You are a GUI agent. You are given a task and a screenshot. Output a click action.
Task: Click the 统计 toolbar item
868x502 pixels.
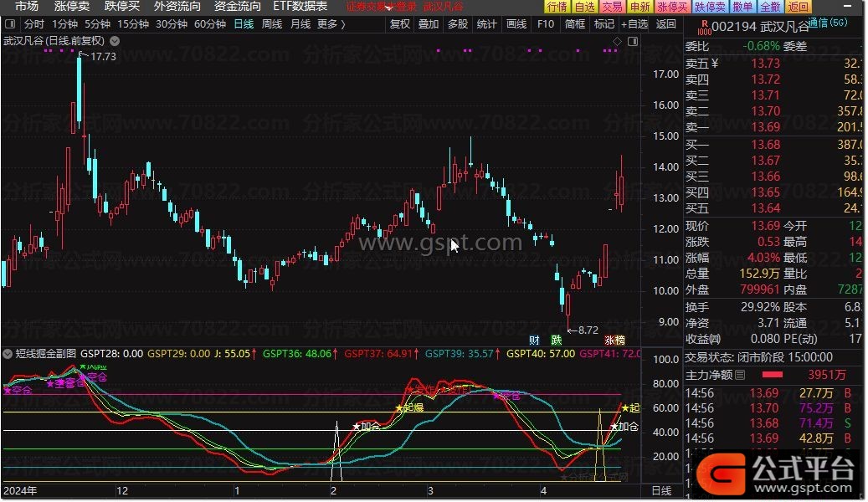[486, 24]
